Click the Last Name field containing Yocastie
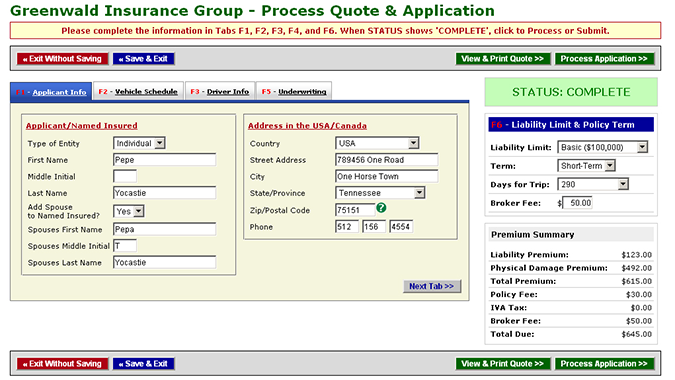Viewport: 675px width, 380px height. [x=164, y=193]
